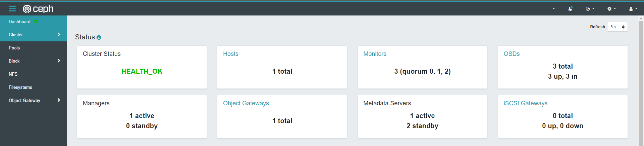The image size is (644, 146).
Task: Open the dashboard settings gear menu
Action: (x=611, y=9)
